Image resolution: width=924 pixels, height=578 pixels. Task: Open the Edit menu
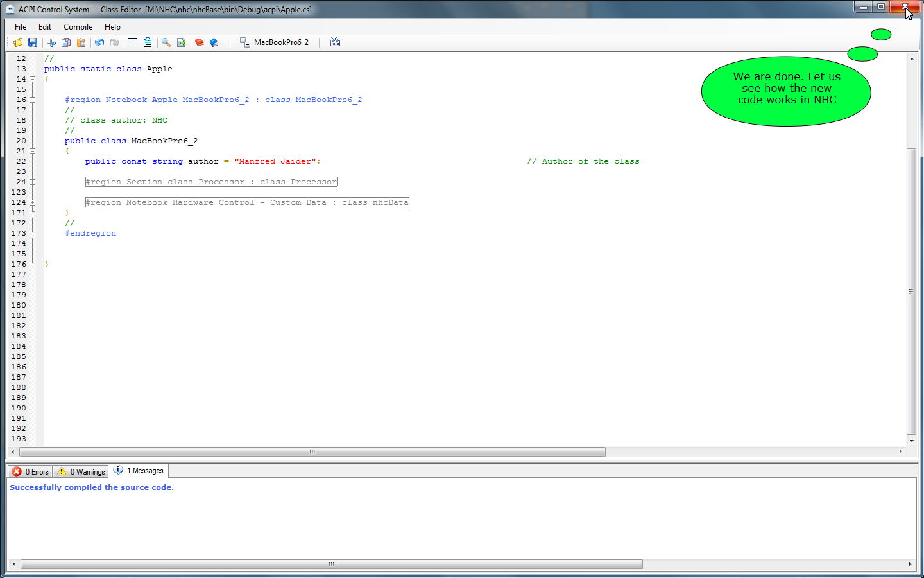[44, 27]
